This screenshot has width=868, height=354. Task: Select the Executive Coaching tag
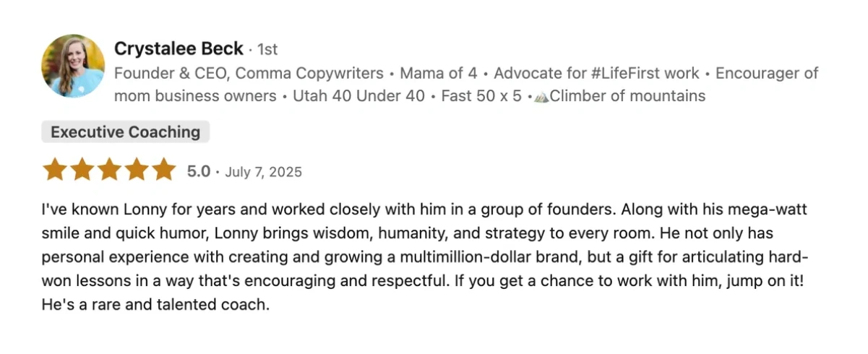(x=126, y=132)
